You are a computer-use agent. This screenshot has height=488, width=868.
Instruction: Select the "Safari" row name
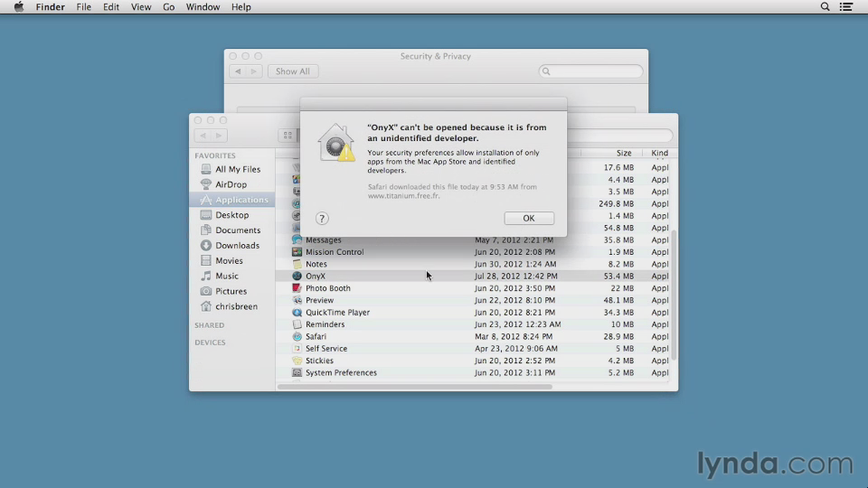316,336
